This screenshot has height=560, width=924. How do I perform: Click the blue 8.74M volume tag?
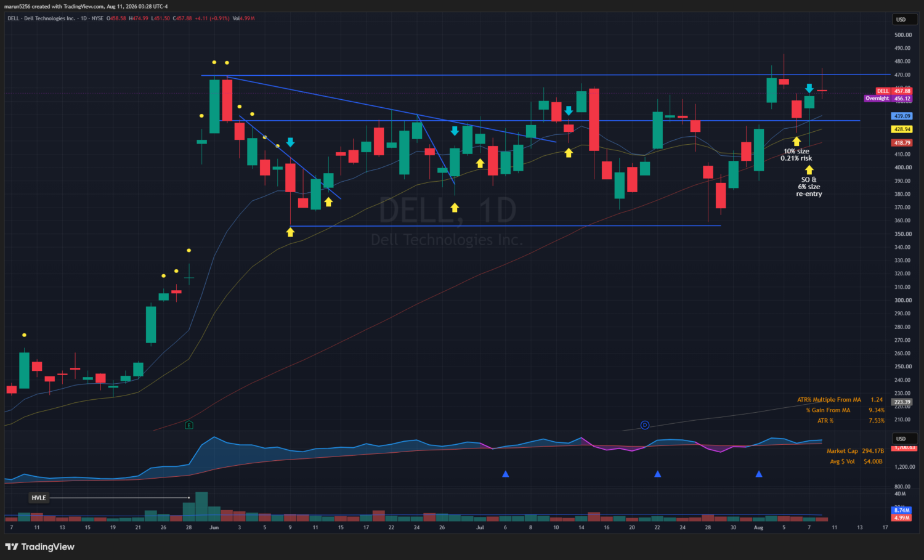click(x=902, y=510)
